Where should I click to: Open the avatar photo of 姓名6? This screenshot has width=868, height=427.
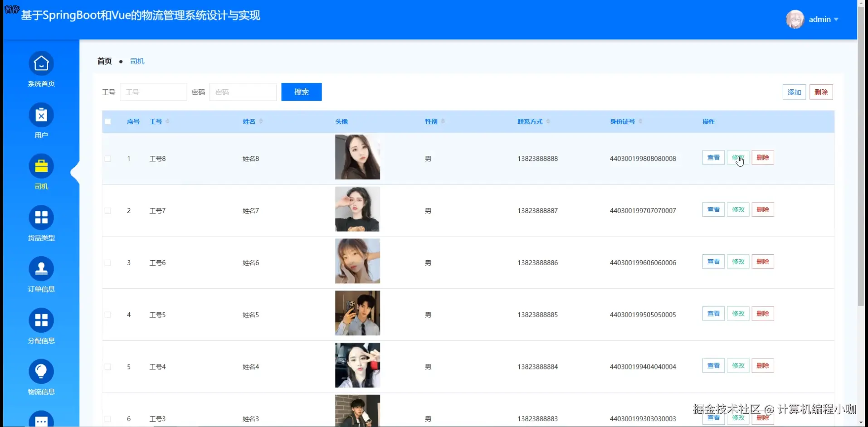(x=357, y=261)
